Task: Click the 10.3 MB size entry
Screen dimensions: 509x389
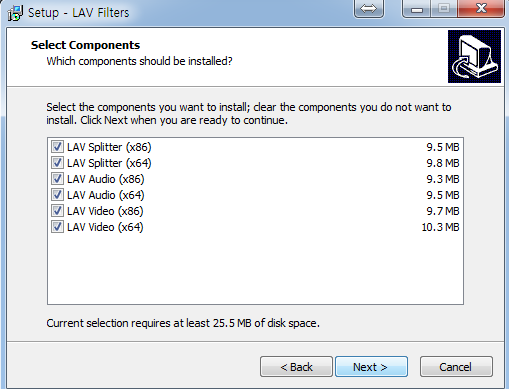Action: 440,227
